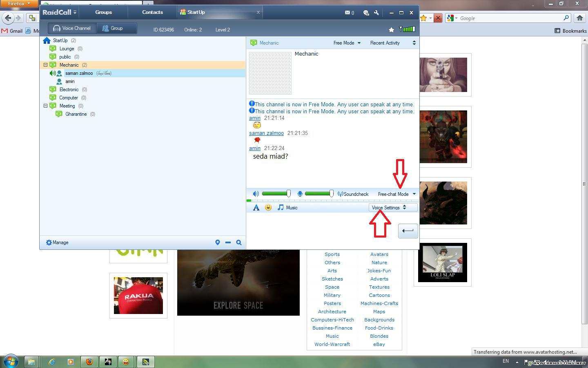Click the Manage button
This screenshot has height=368, width=588.
point(57,242)
